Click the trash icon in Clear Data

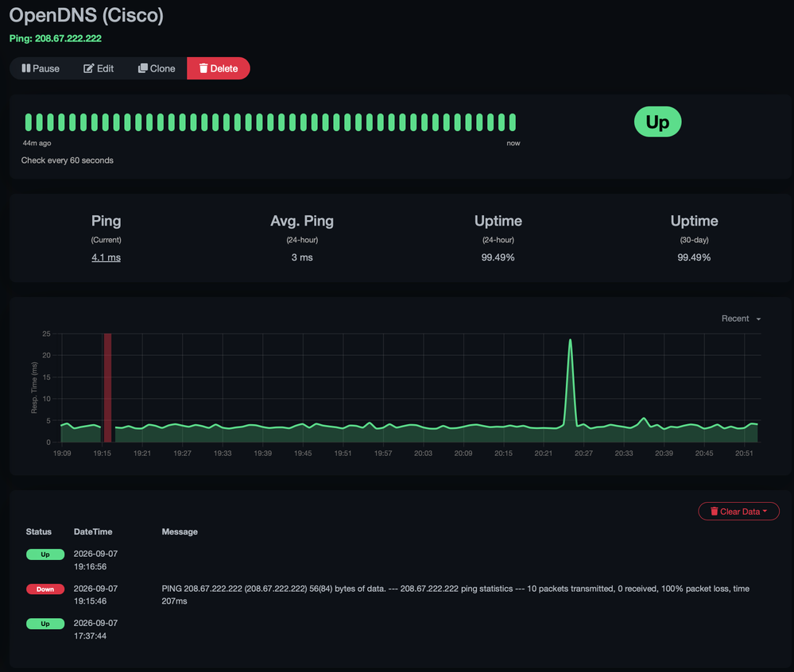point(714,511)
